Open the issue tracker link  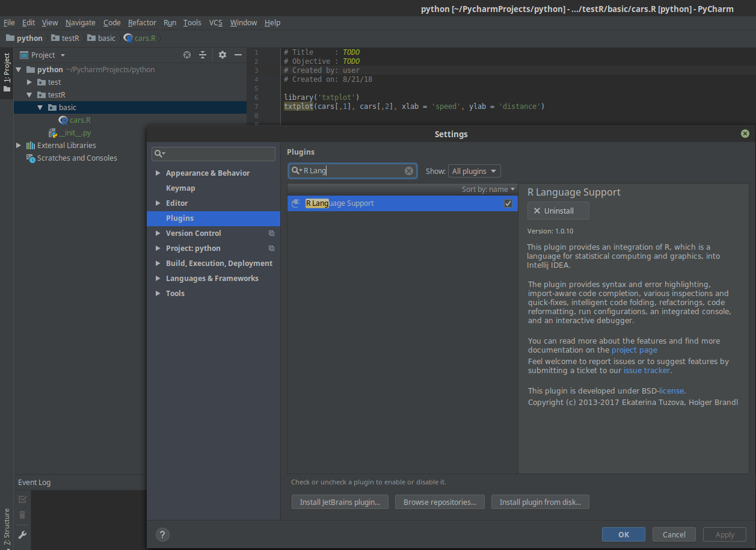[647, 371]
